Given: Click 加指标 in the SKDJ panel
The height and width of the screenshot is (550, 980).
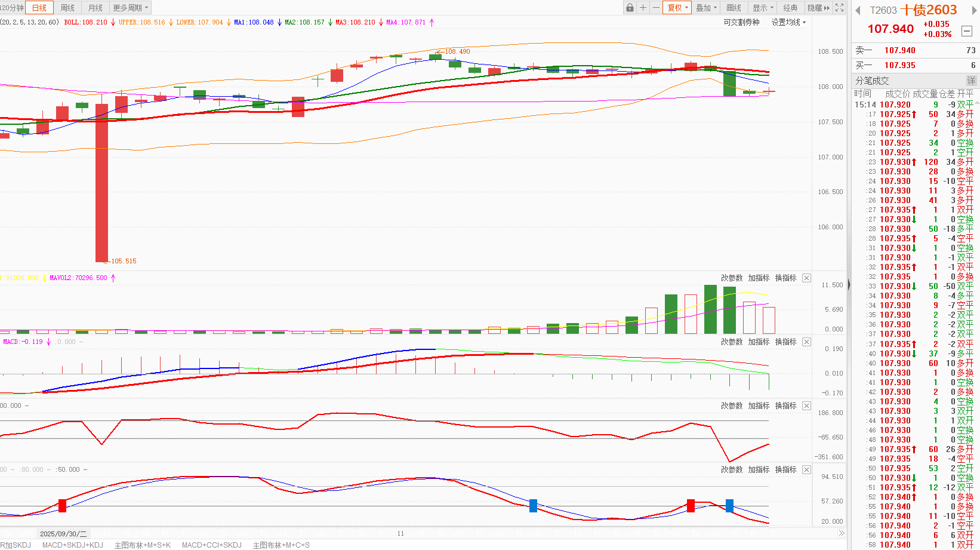Looking at the screenshot, I should click(759, 469).
